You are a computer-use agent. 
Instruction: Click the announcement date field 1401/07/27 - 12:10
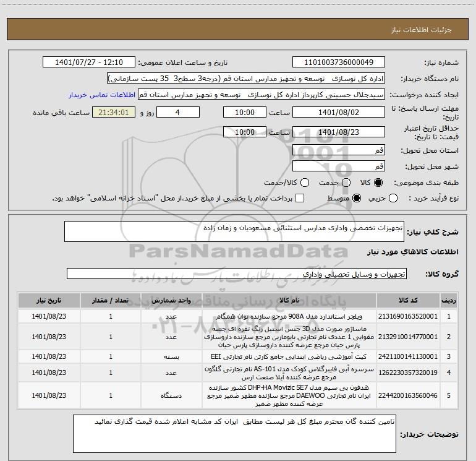(89, 62)
